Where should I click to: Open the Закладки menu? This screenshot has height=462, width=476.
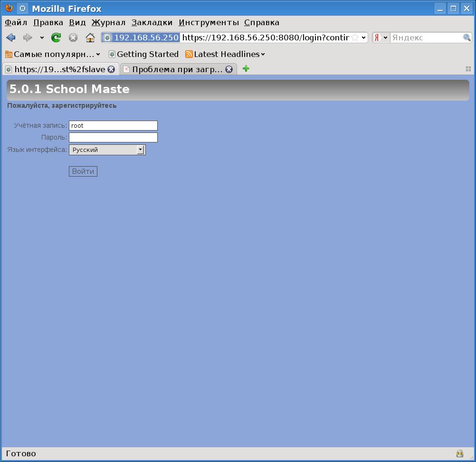152,22
